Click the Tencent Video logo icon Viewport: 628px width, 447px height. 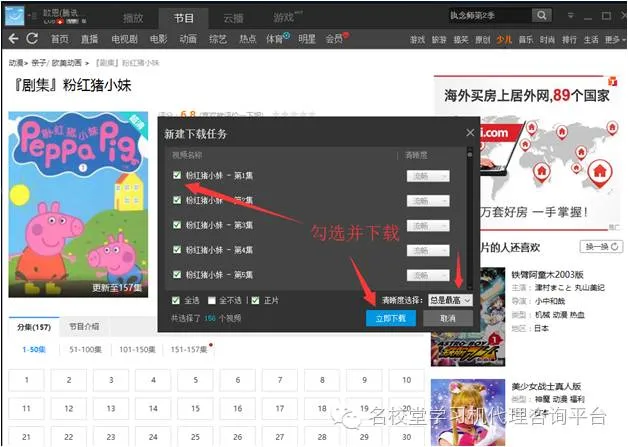[15, 17]
